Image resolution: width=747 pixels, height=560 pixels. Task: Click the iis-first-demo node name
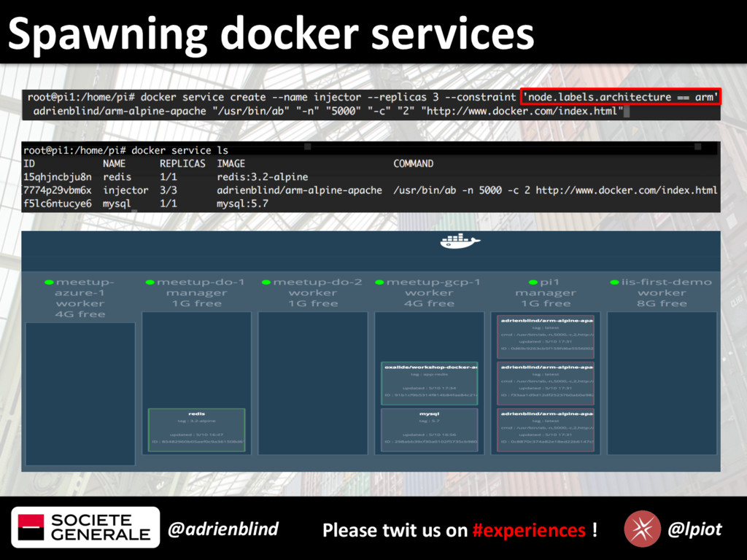[667, 282]
